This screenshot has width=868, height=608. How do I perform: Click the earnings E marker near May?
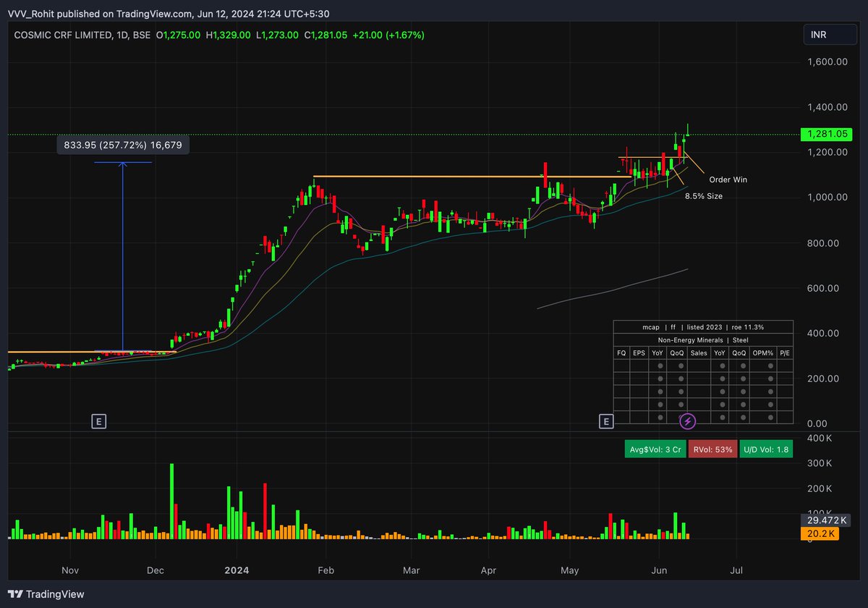606,421
